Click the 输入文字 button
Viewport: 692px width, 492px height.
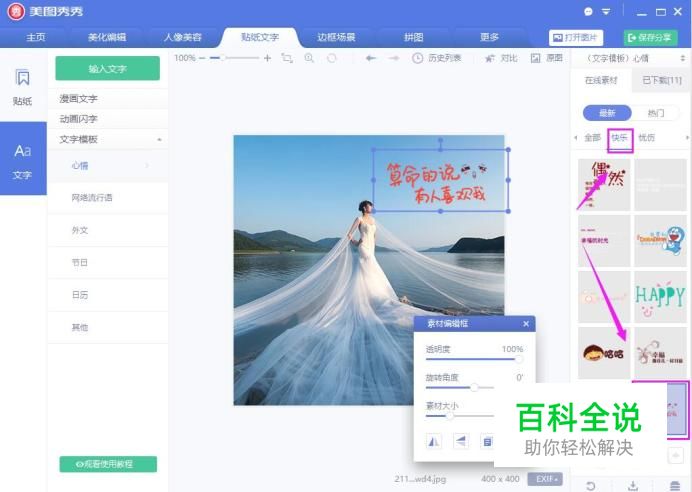click(x=107, y=68)
